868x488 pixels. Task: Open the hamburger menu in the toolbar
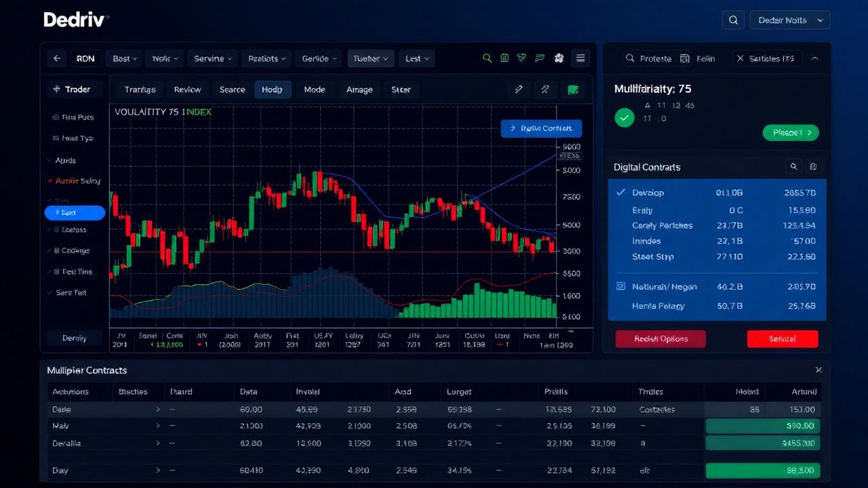point(580,58)
